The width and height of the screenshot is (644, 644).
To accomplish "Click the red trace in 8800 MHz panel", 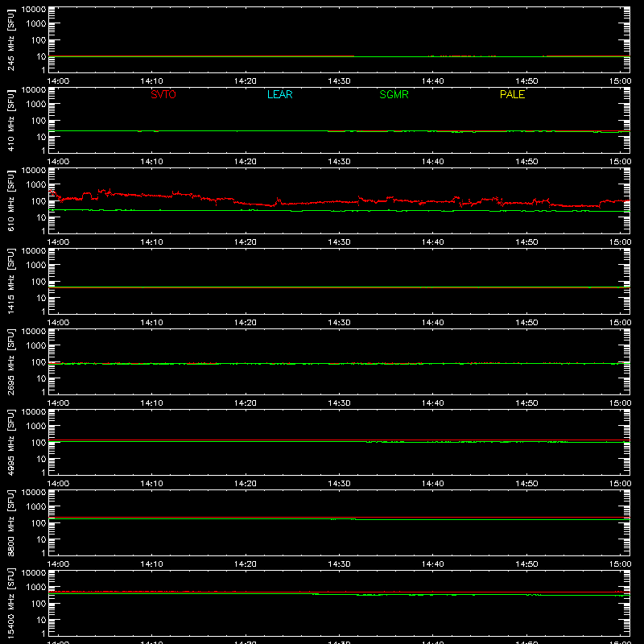I will coord(339,518).
